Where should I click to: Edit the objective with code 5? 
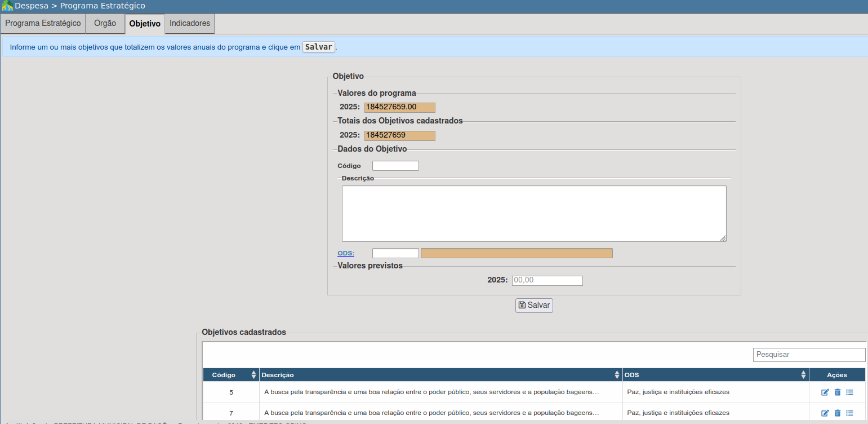(825, 392)
